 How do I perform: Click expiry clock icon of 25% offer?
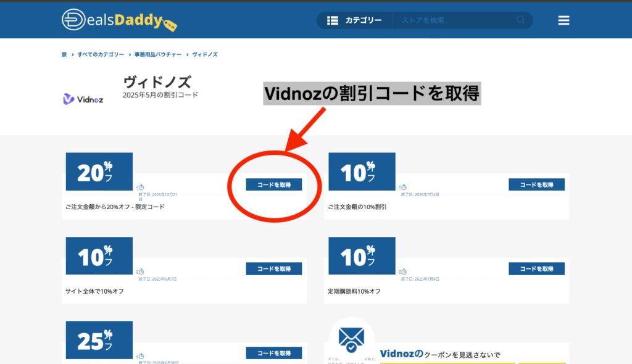click(140, 356)
